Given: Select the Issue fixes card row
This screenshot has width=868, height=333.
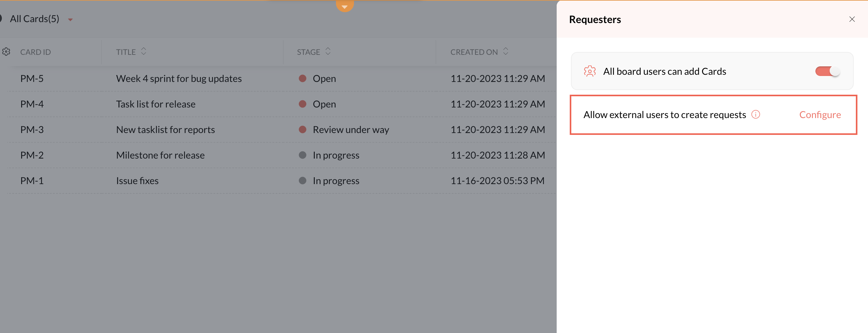Looking at the screenshot, I should [137, 181].
